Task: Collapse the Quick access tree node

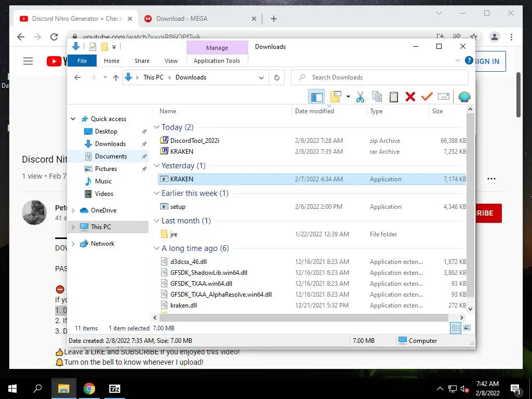Action: [73, 119]
